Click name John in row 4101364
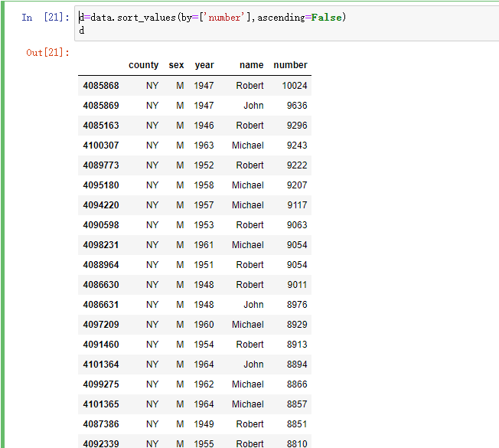499x448 pixels. click(x=253, y=365)
